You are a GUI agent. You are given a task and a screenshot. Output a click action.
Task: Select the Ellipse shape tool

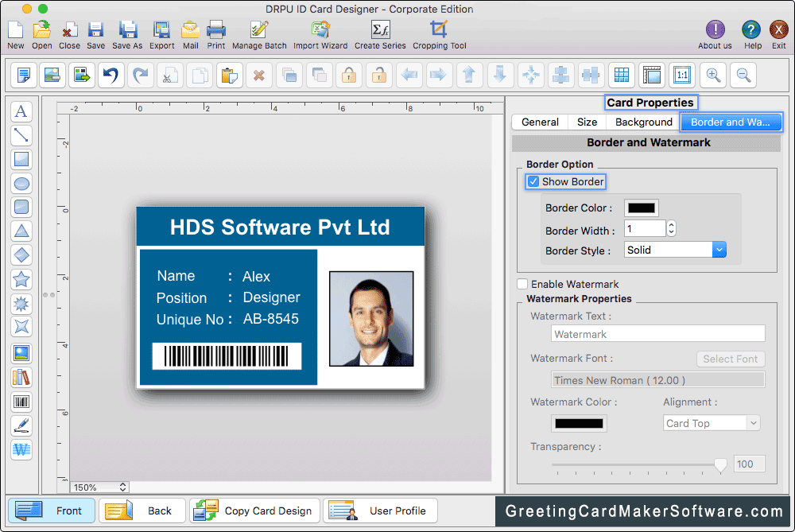tap(21, 184)
